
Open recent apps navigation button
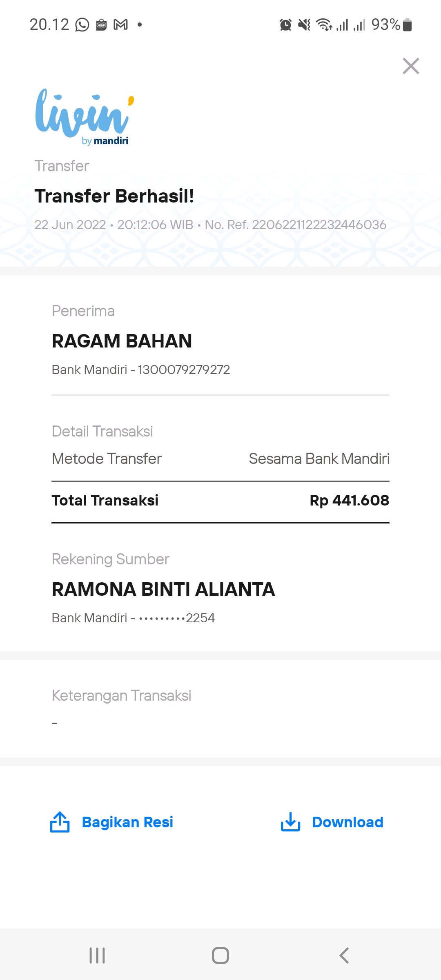pos(97,955)
